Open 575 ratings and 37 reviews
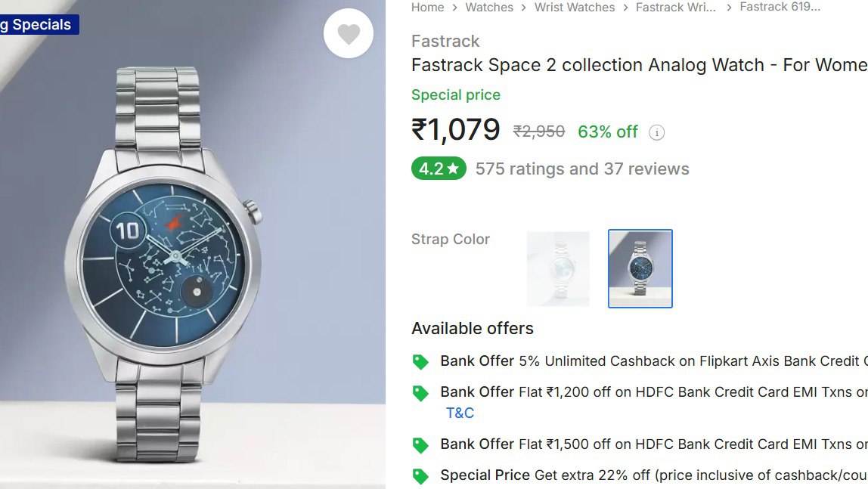Viewport: 868px width, 489px height. (x=582, y=169)
